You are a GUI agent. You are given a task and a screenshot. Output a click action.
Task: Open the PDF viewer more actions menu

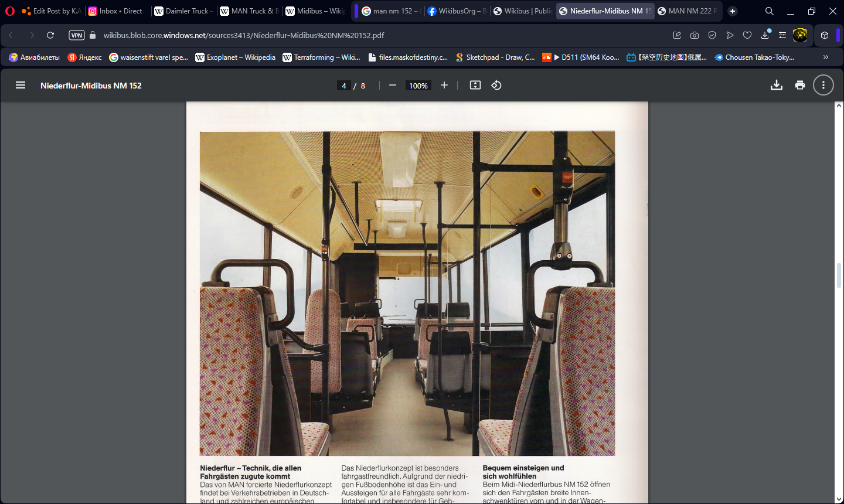(x=823, y=86)
